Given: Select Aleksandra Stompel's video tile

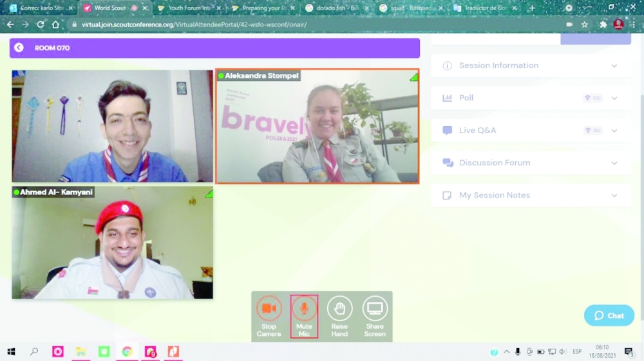Looking at the screenshot, I should pos(317,127).
